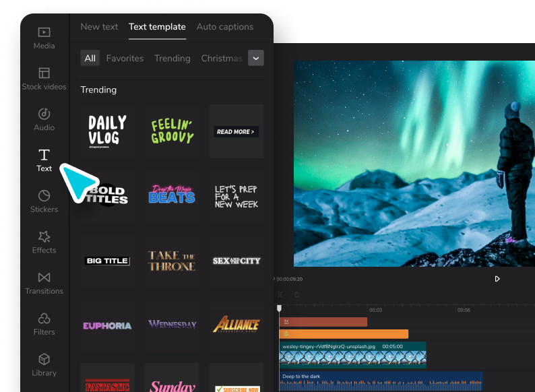Open the Audio panel

(44, 120)
